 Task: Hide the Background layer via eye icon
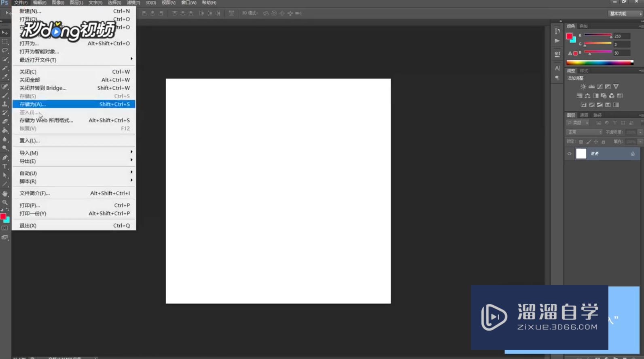[569, 154]
